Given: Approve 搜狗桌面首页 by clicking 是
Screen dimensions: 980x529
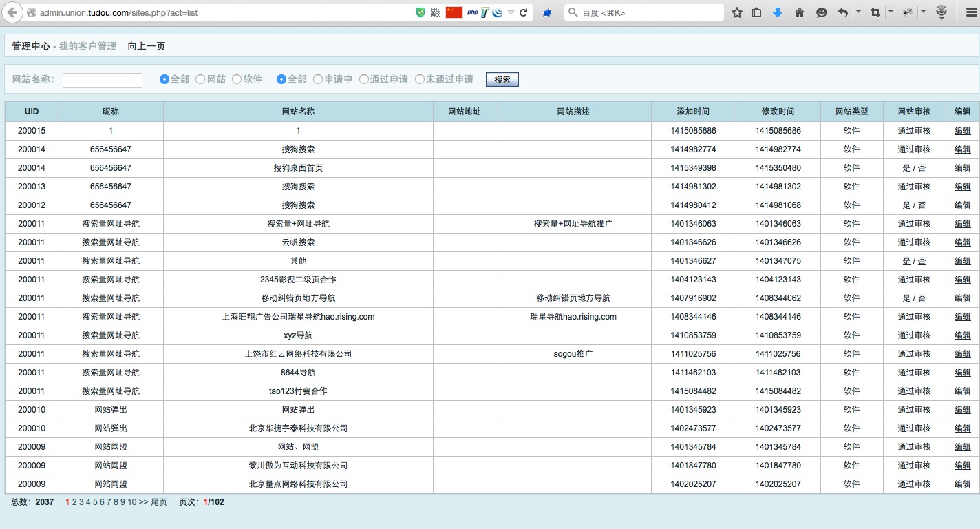Looking at the screenshot, I should (906, 168).
